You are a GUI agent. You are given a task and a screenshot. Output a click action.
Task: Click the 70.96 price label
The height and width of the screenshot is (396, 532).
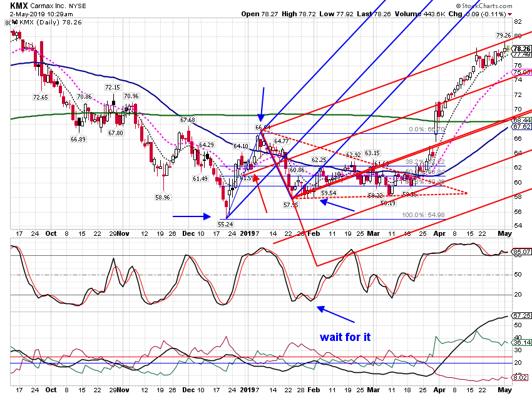pyautogui.click(x=131, y=96)
